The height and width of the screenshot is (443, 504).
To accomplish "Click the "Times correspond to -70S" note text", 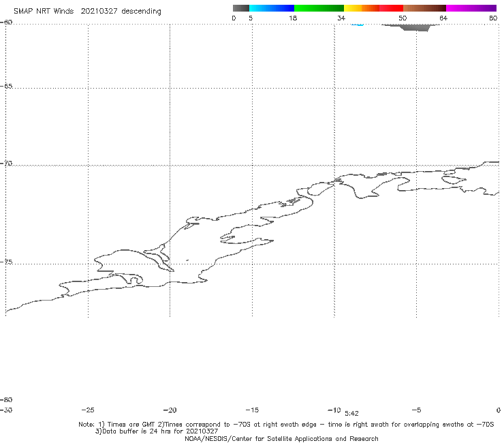I will (x=208, y=425).
